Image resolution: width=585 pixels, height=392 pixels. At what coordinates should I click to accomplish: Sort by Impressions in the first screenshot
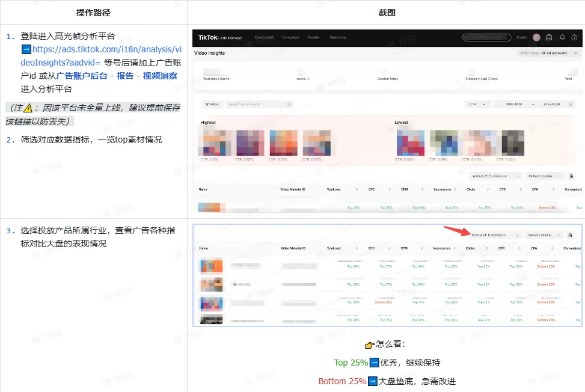pyautogui.click(x=455, y=189)
